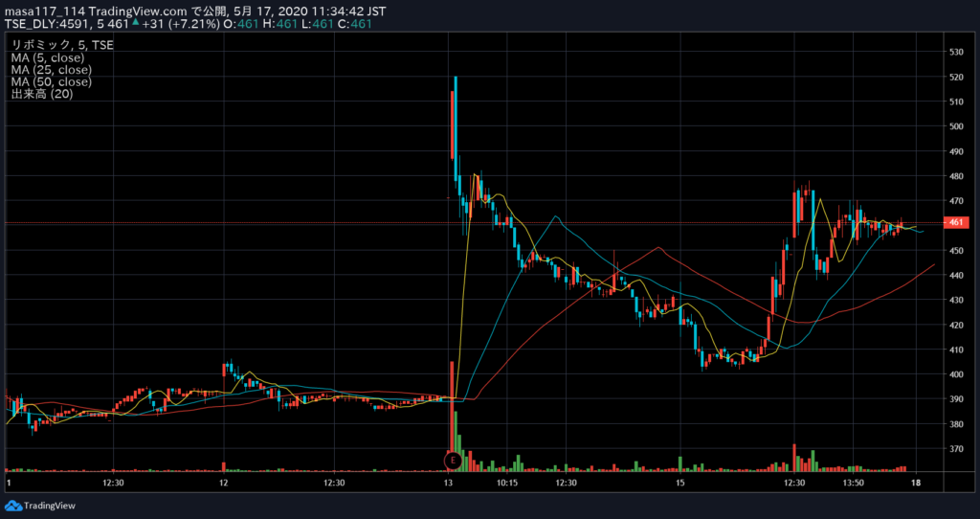Click the 440 price axis label
The image size is (980, 519).
[x=956, y=275]
